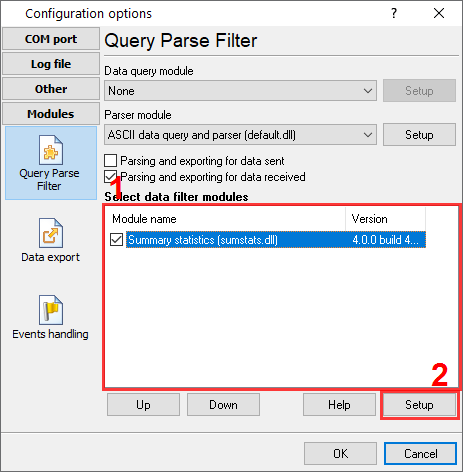Discard changes with the Cancel button
Image resolution: width=463 pixels, height=472 pixels.
[x=420, y=454]
